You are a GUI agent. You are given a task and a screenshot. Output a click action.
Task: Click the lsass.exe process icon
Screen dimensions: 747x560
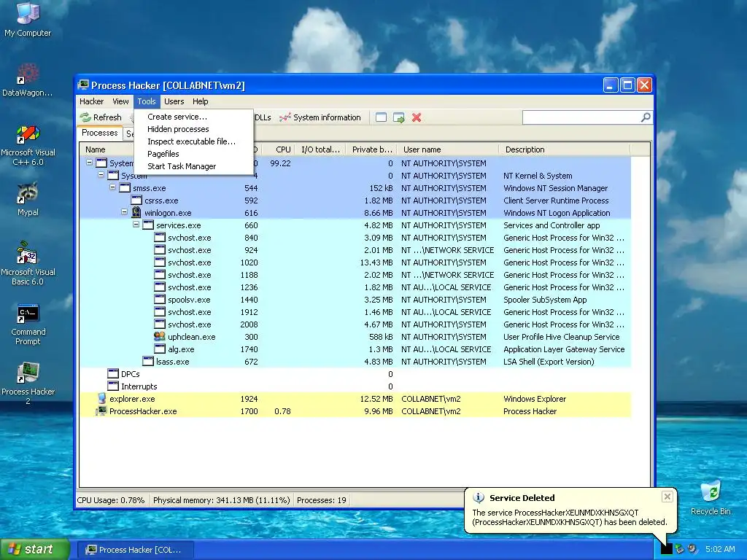(x=148, y=361)
